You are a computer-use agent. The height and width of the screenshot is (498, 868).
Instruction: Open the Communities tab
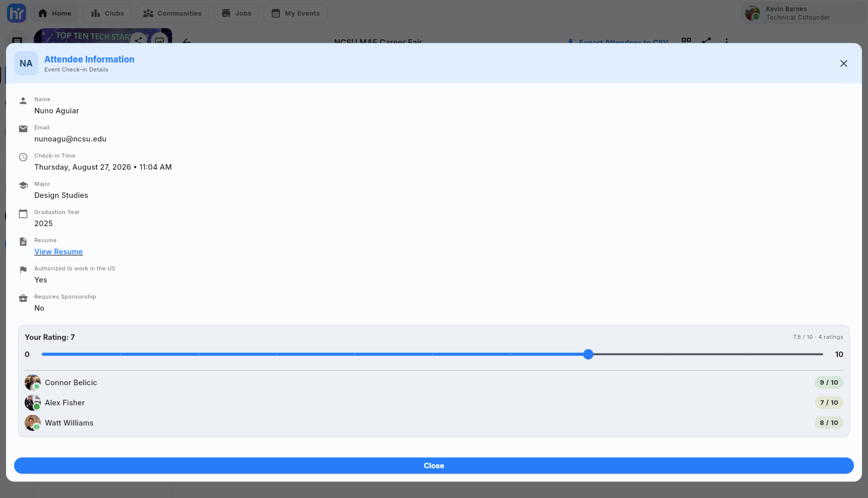point(173,13)
